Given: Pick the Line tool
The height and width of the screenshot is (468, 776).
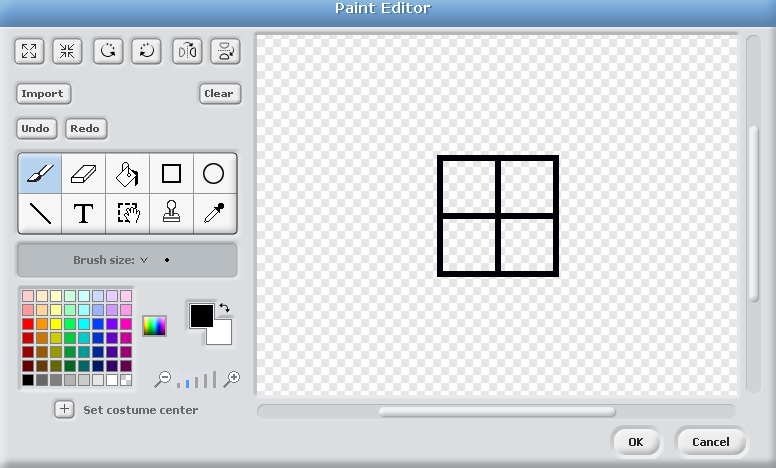Looking at the screenshot, I should tap(40, 213).
